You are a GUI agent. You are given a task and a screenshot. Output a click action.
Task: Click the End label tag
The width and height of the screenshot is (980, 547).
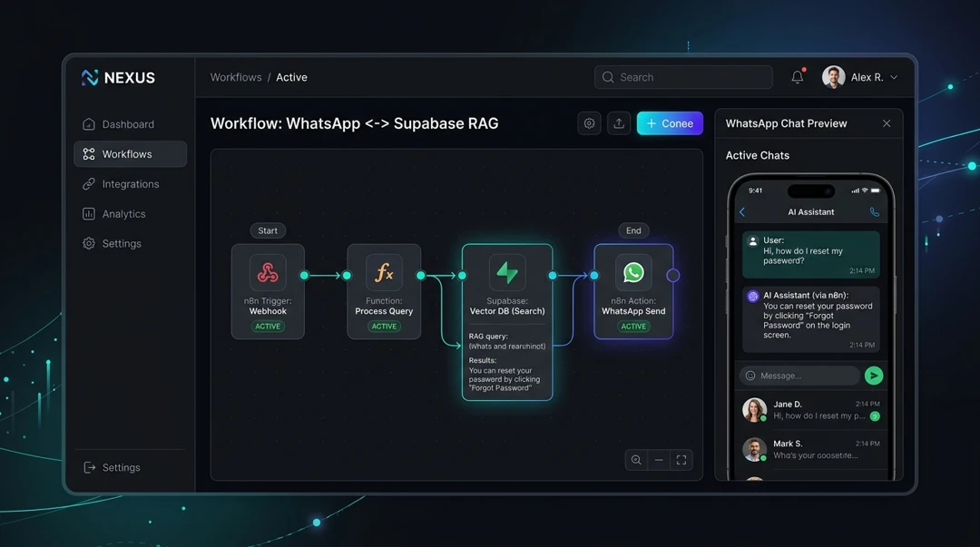633,230
